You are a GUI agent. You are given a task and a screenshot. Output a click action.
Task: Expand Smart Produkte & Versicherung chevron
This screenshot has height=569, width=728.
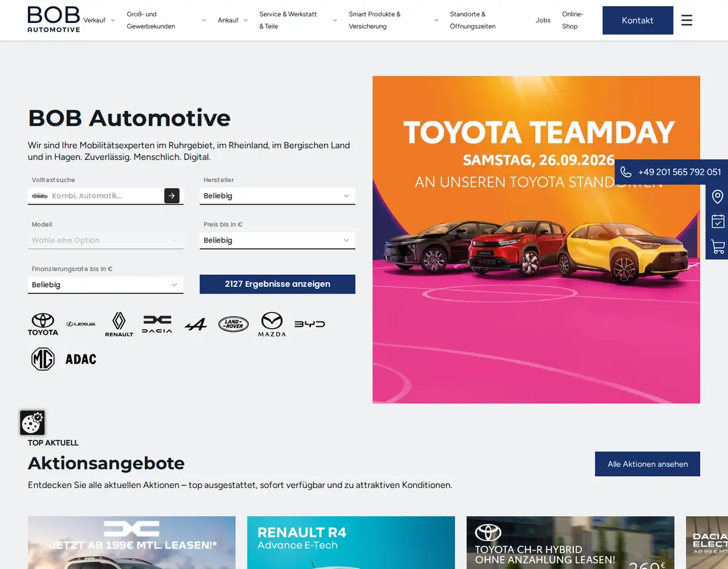coord(436,21)
